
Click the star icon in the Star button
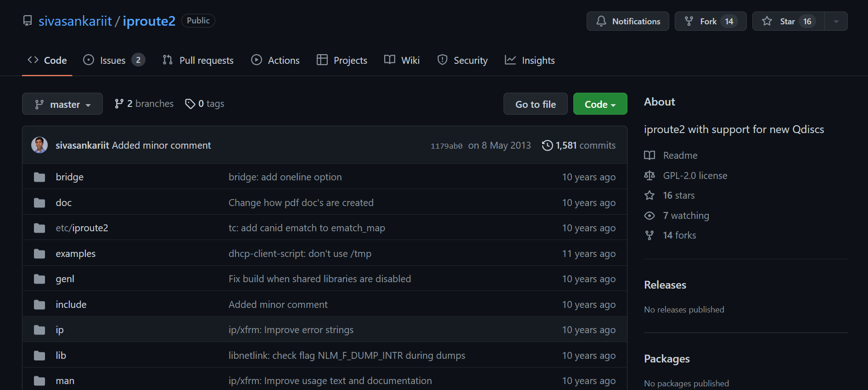click(767, 21)
